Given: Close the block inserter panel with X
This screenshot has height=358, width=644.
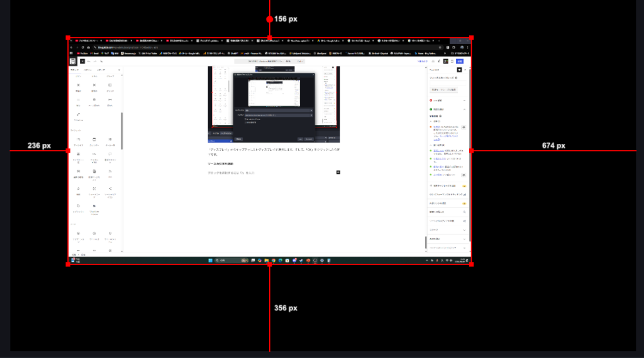Looking at the screenshot, I should (119, 70).
